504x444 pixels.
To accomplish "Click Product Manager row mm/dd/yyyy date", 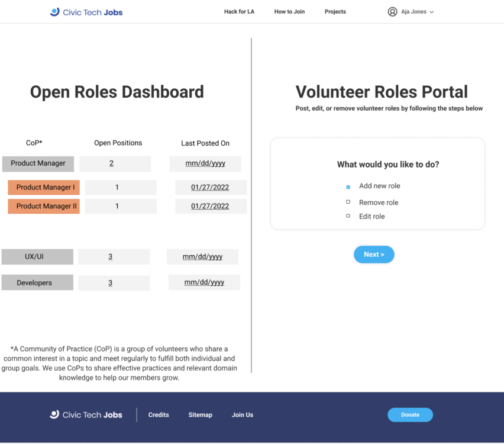I will (x=205, y=163).
